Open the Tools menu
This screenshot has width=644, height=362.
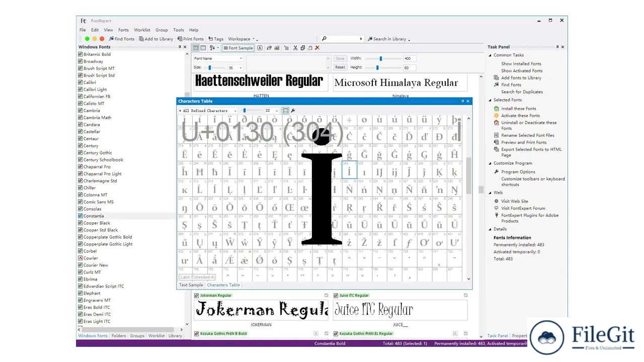tap(179, 30)
